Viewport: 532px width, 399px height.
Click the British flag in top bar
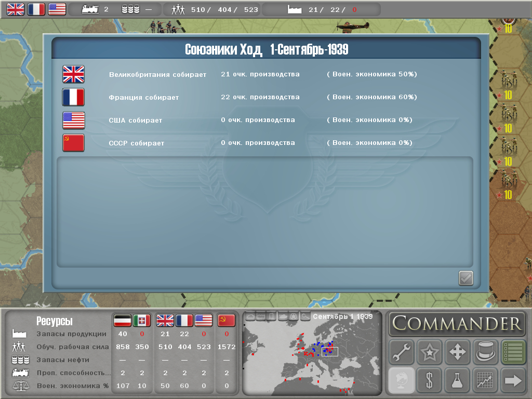pos(15,9)
